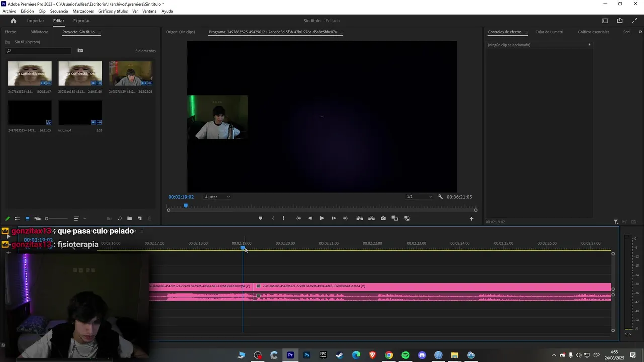
Task: Create a new bin in Project
Action: click(129, 219)
